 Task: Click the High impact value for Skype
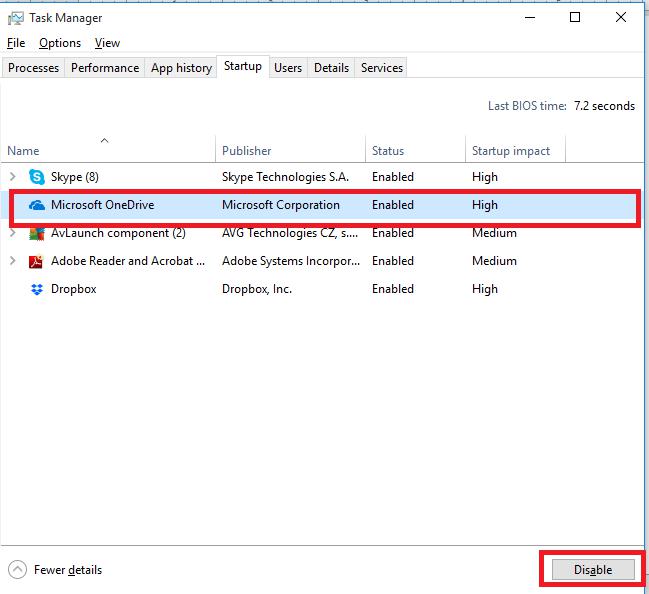tap(485, 177)
